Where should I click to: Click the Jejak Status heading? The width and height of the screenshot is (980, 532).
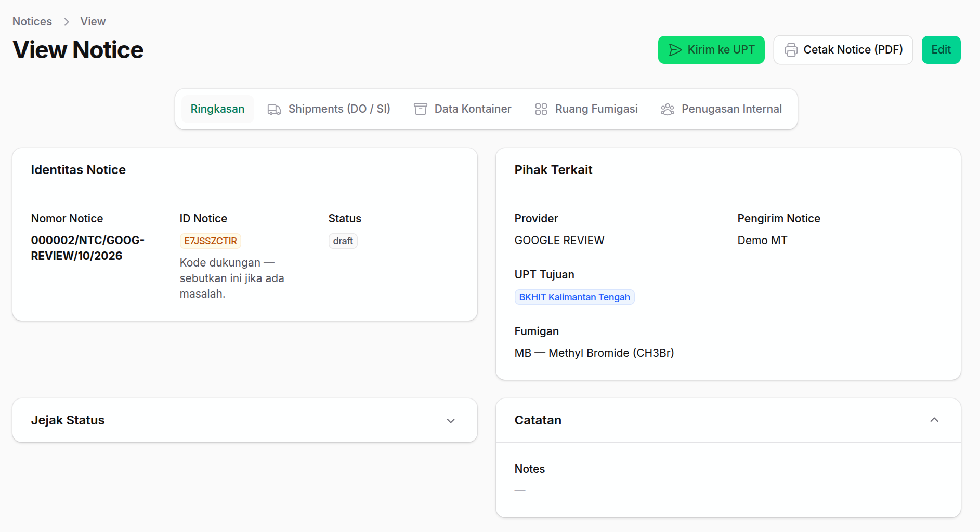pyautogui.click(x=68, y=420)
